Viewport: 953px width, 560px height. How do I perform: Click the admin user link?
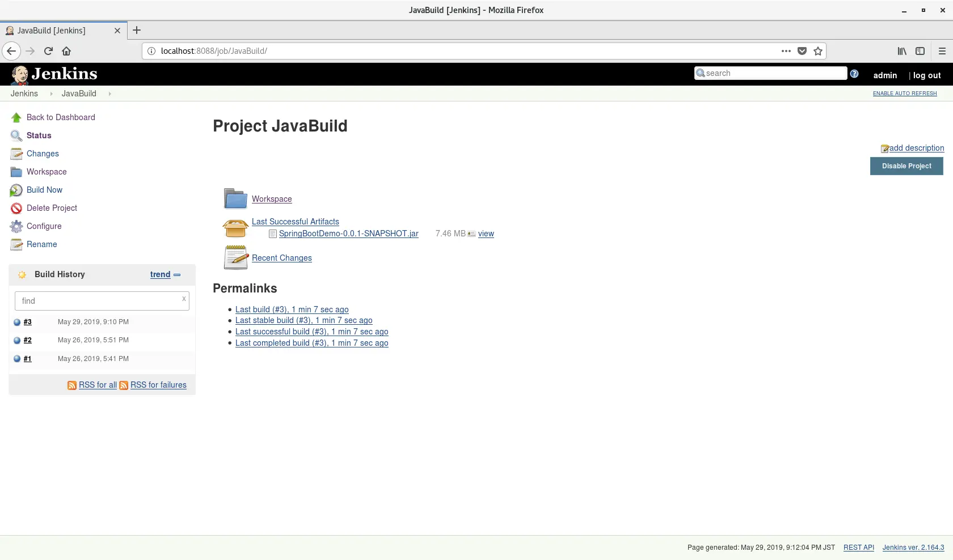(x=885, y=75)
